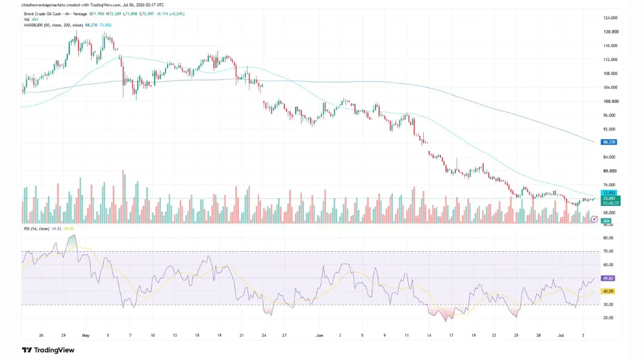Click the +0.174 (+0.24%) change value
The width and height of the screenshot is (644, 360).
pos(171,14)
